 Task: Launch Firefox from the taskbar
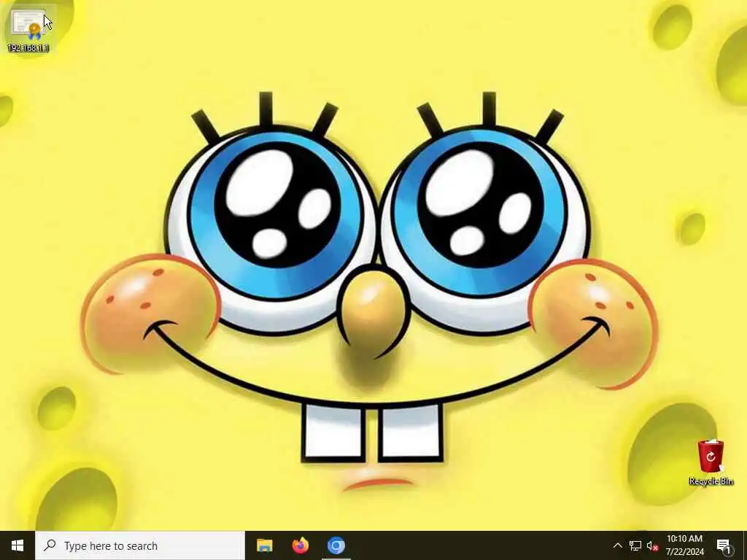[301, 545]
